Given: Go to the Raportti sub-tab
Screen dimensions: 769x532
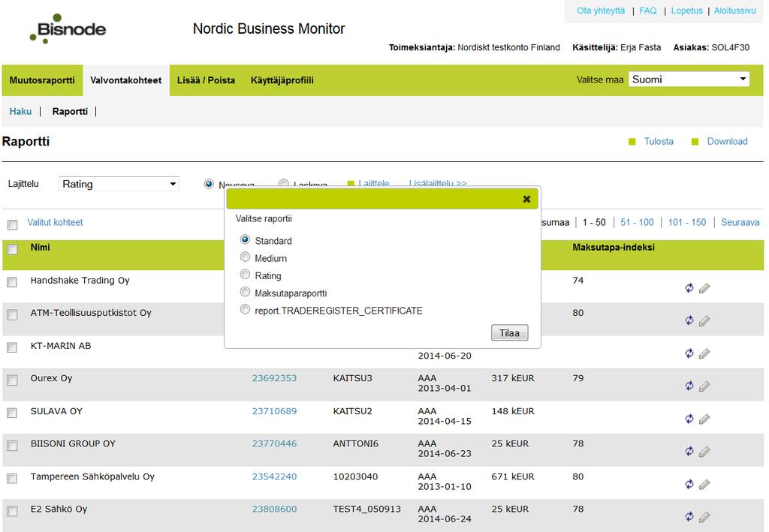Looking at the screenshot, I should point(70,111).
